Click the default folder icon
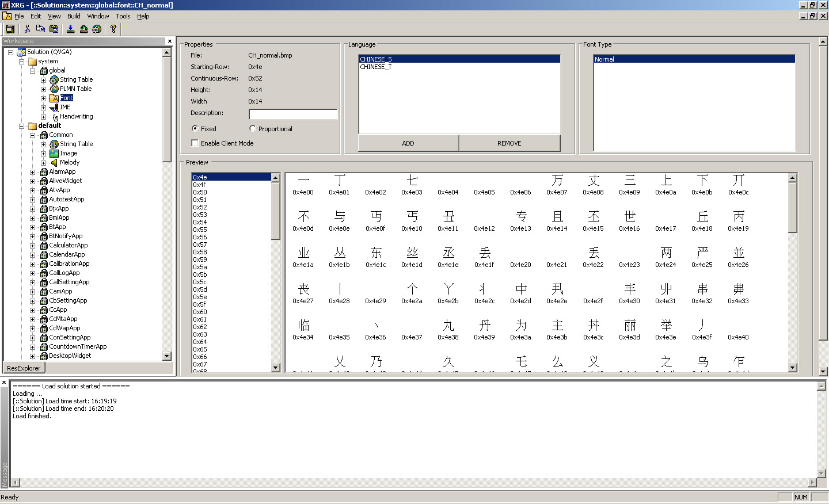The width and height of the screenshot is (829, 504). point(33,125)
